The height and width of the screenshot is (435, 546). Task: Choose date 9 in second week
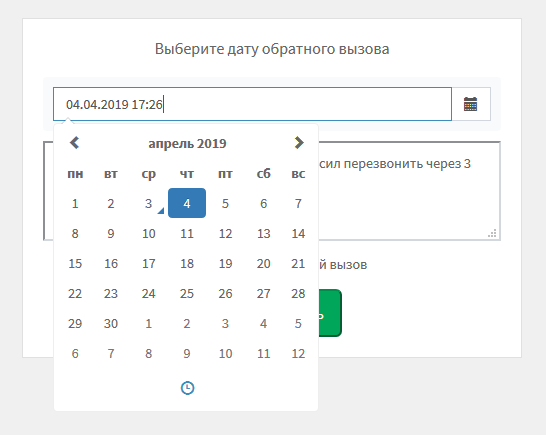[111, 233]
